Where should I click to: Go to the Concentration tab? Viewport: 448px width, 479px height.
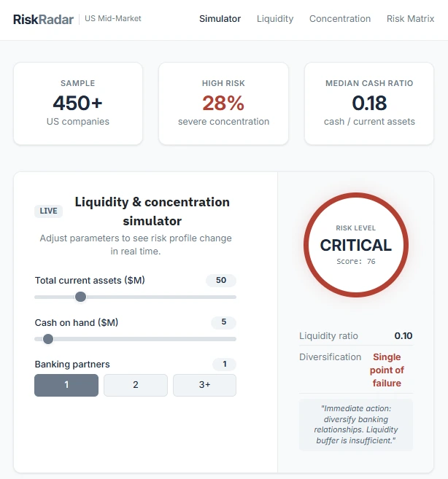coord(340,19)
